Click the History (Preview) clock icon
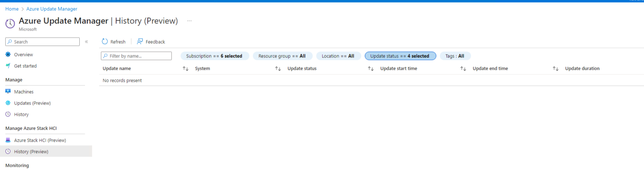This screenshot has height=170, width=644. point(8,151)
